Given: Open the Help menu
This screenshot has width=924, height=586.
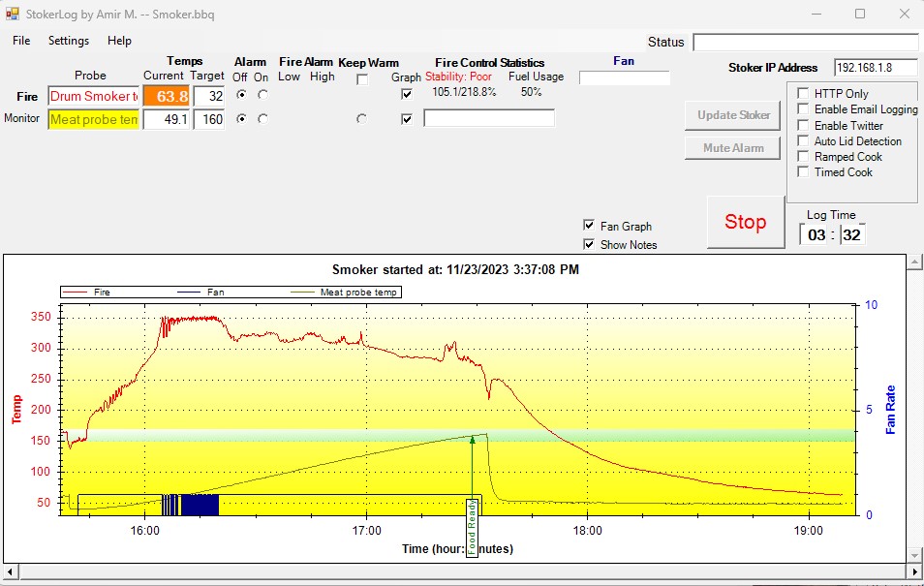Looking at the screenshot, I should [120, 41].
